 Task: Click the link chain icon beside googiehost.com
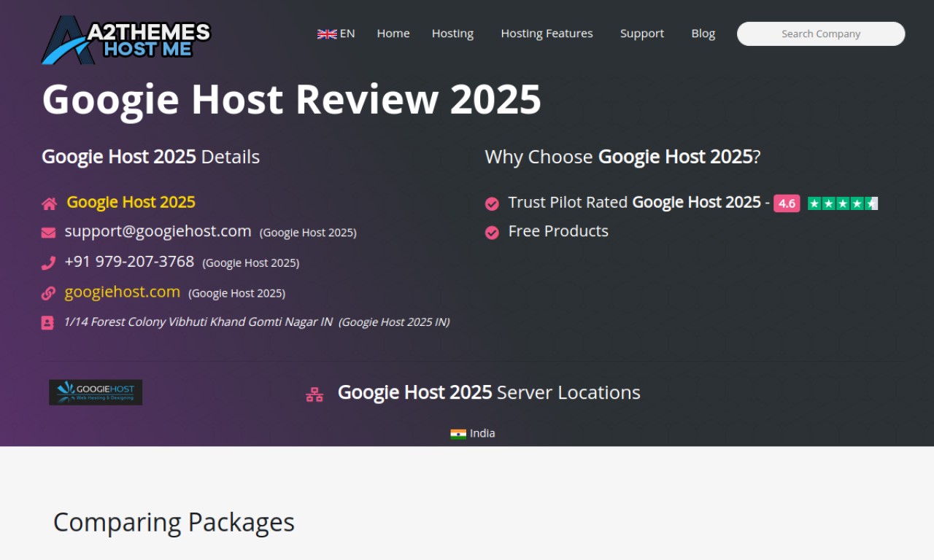pos(48,293)
